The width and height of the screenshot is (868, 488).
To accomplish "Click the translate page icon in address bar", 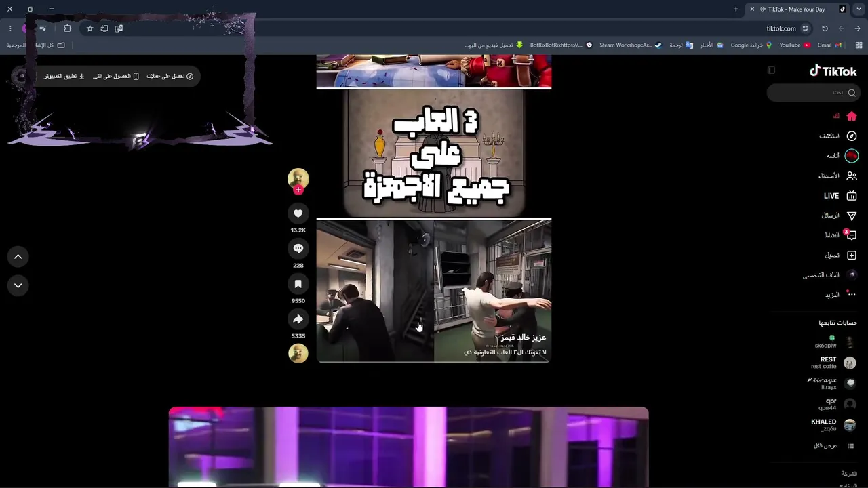I will tap(119, 28).
